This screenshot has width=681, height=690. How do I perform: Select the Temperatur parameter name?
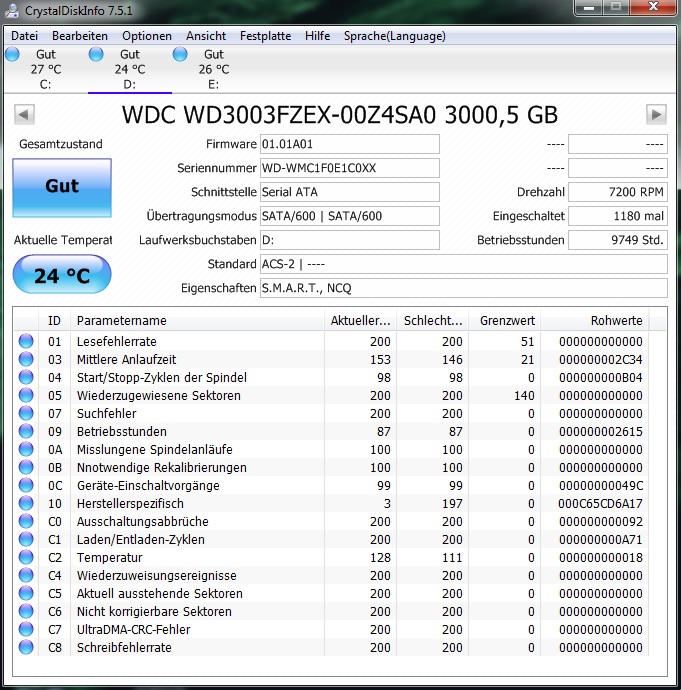(x=110, y=558)
